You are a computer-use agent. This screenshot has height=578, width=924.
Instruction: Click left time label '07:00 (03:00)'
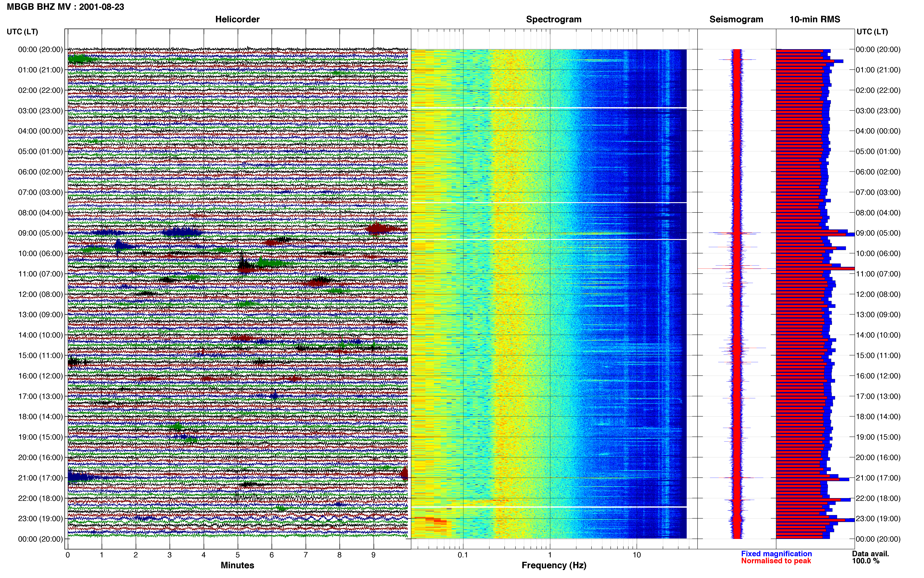tap(41, 192)
